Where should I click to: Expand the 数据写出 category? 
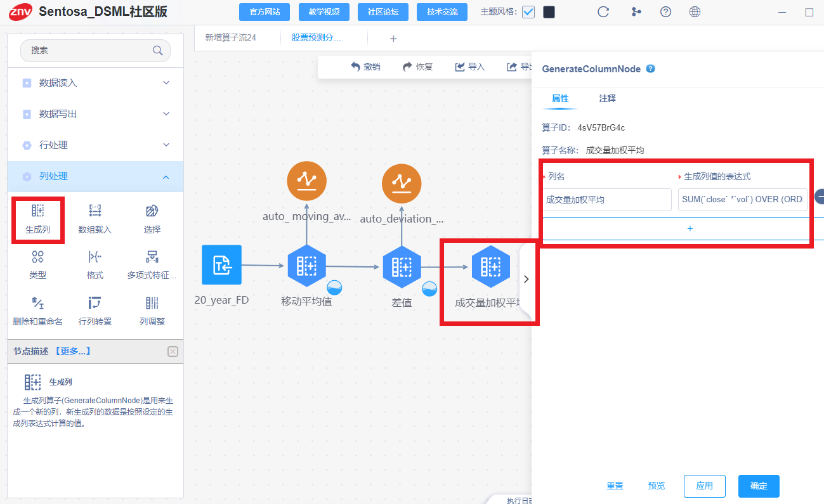[x=95, y=114]
